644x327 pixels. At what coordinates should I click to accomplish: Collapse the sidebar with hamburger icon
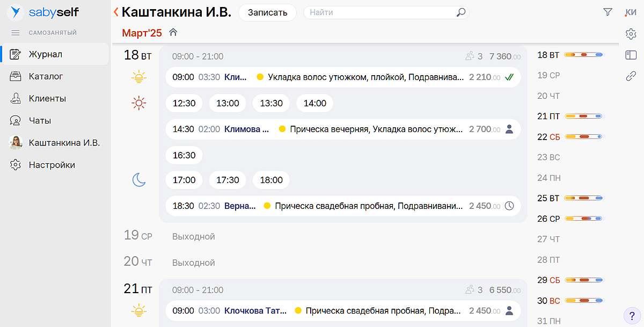16,33
